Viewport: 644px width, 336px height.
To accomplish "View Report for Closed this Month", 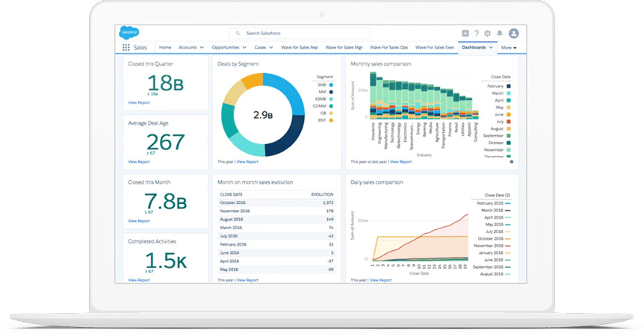I will [x=139, y=221].
